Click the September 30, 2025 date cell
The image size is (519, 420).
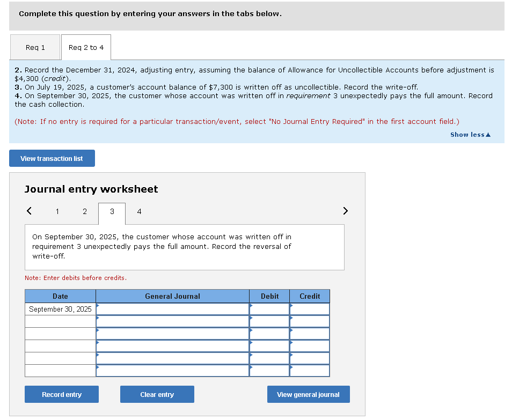(x=60, y=309)
